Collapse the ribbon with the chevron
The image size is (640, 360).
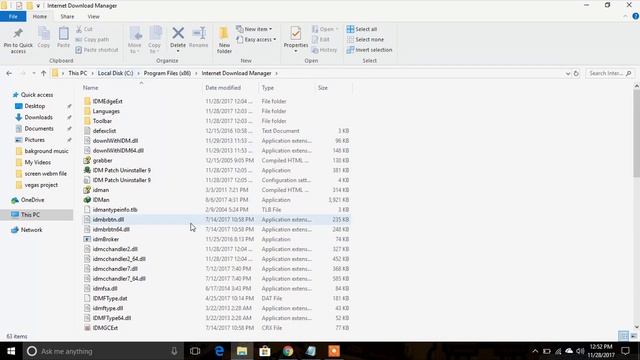625,17
